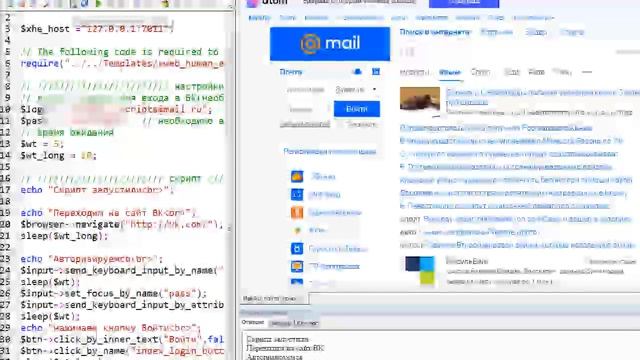Click output line 'Скрипт запустился'
The height and width of the screenshot is (360, 640).
[278, 339]
